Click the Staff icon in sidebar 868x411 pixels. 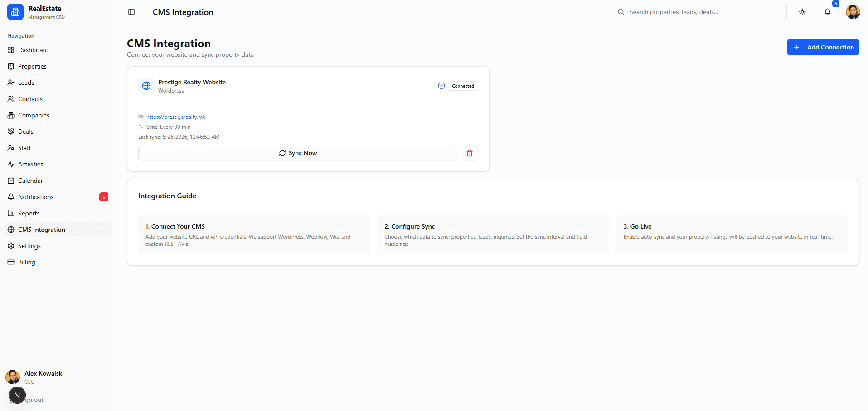coord(11,148)
